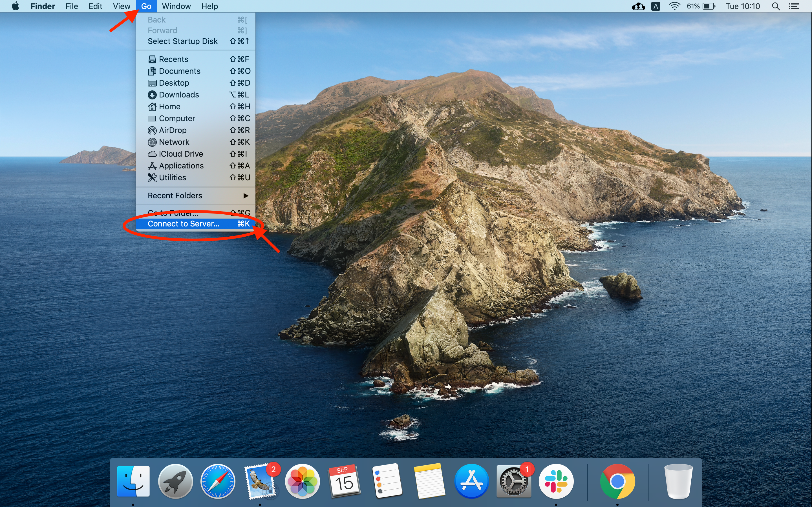Click the Tue 10:10 clock
Viewport: 812px width, 507px height.
coord(743,6)
